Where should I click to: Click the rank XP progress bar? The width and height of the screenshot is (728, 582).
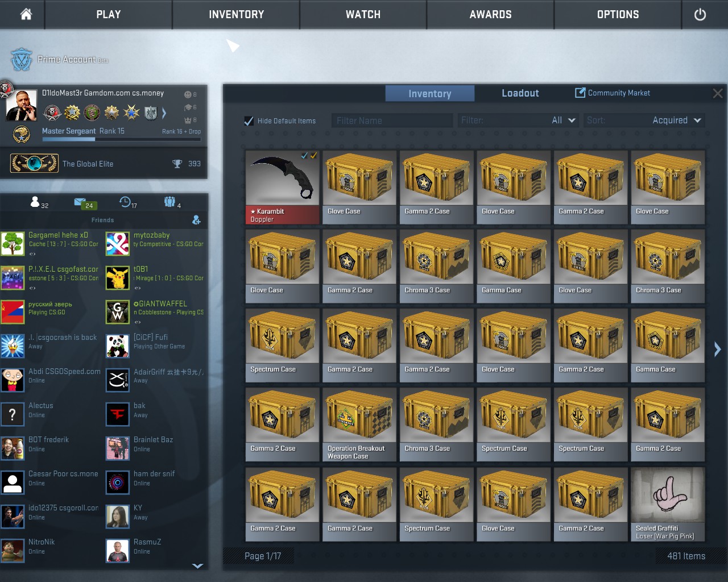tap(122, 139)
